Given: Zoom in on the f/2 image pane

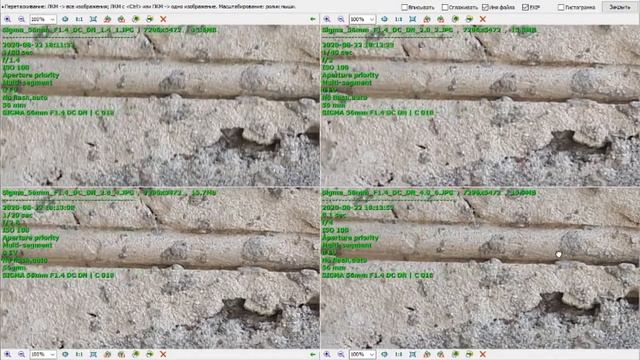Looking at the screenshot, I should 327,19.
